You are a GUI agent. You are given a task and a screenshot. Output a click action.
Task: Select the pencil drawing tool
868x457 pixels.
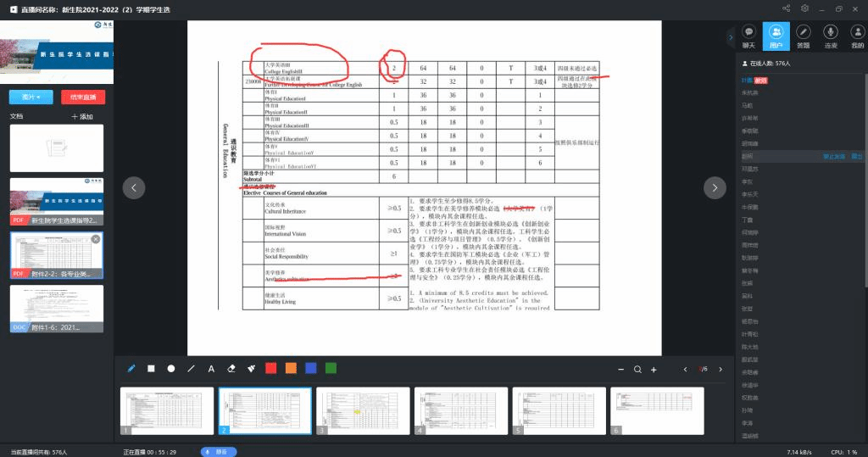pyautogui.click(x=131, y=369)
